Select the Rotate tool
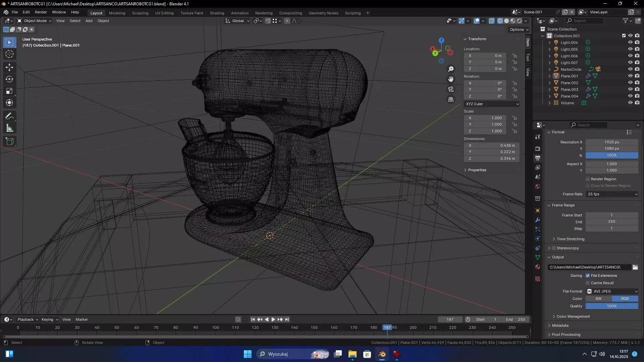 click(9, 79)
